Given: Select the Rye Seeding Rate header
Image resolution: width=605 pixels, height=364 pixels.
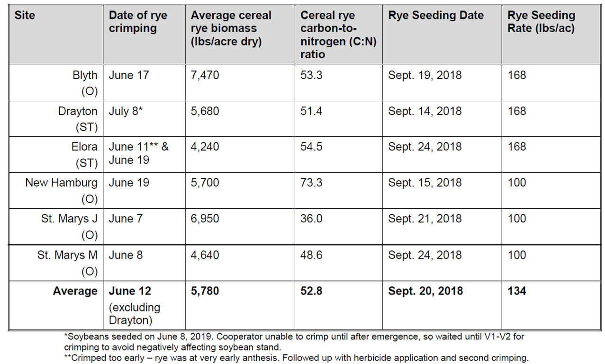Looking at the screenshot, I should pyautogui.click(x=541, y=22).
